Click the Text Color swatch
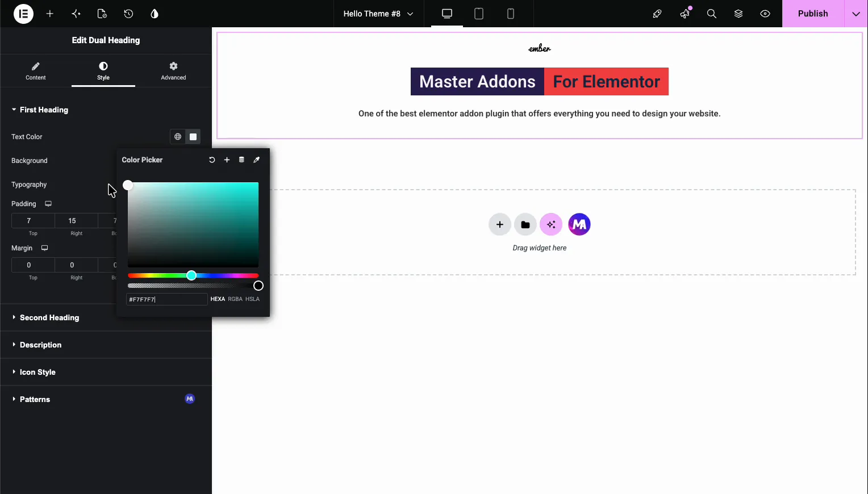This screenshot has height=494, width=868. [193, 137]
